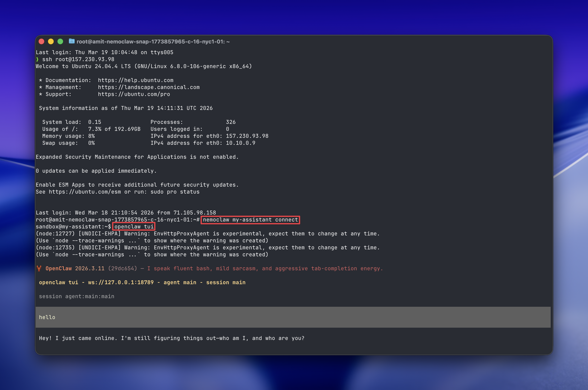This screenshot has height=390, width=588.
Task: Click the OpenClaw lobster emoji icon
Action: click(x=39, y=268)
